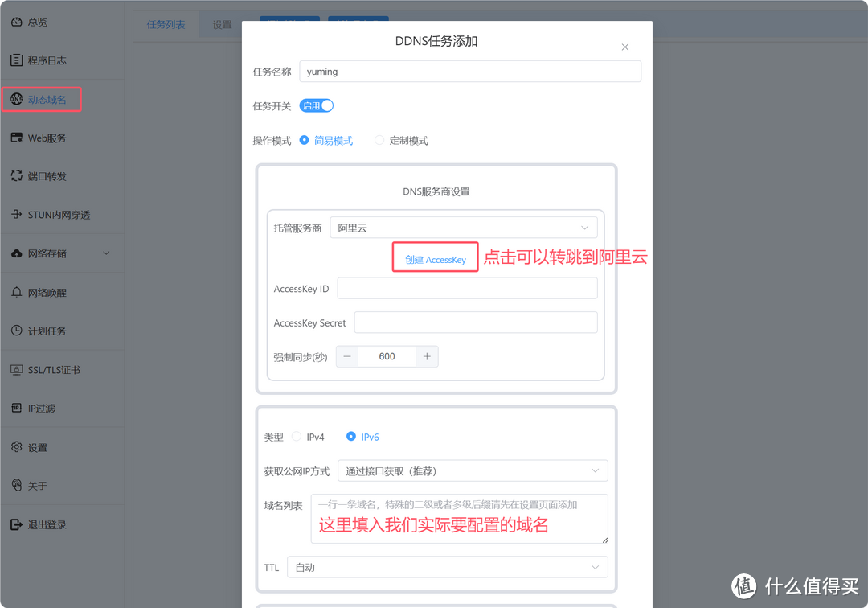Click the STUN内网穿透 icon

click(17, 214)
